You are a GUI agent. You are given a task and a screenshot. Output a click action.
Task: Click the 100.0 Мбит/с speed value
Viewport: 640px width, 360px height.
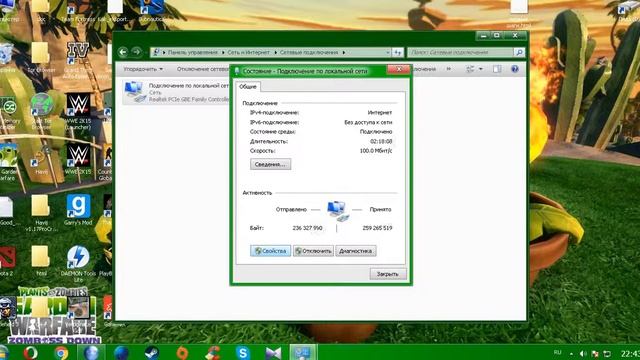[x=376, y=151]
